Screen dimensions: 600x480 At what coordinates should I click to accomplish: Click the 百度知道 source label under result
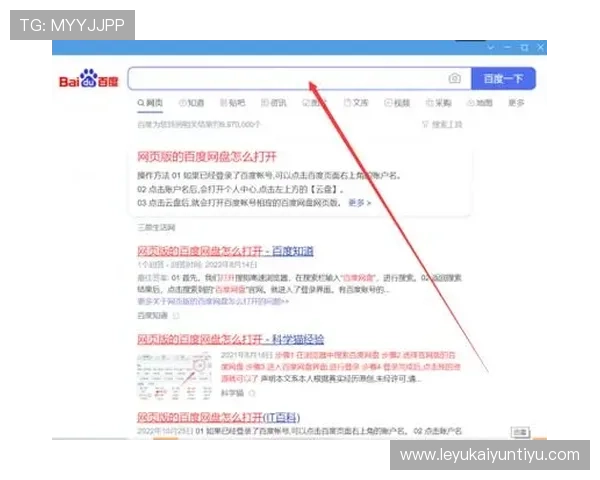152,315
